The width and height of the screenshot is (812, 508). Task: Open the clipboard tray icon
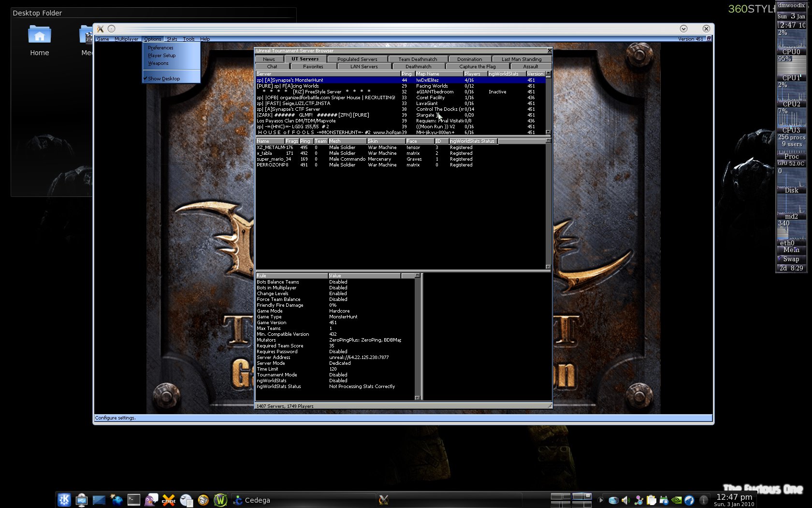click(x=651, y=500)
